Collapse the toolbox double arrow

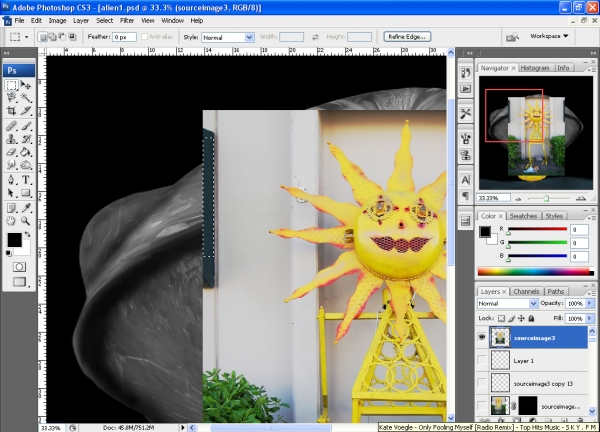(6, 53)
